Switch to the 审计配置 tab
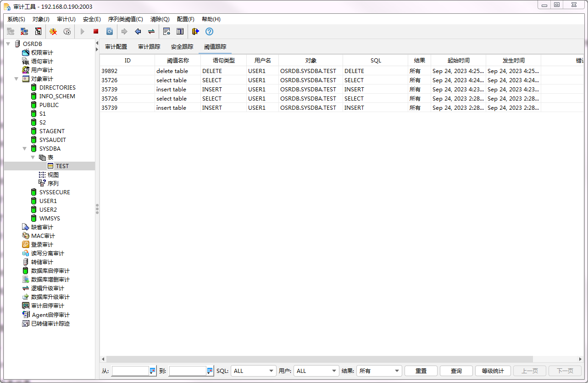The image size is (588, 383). coord(116,47)
